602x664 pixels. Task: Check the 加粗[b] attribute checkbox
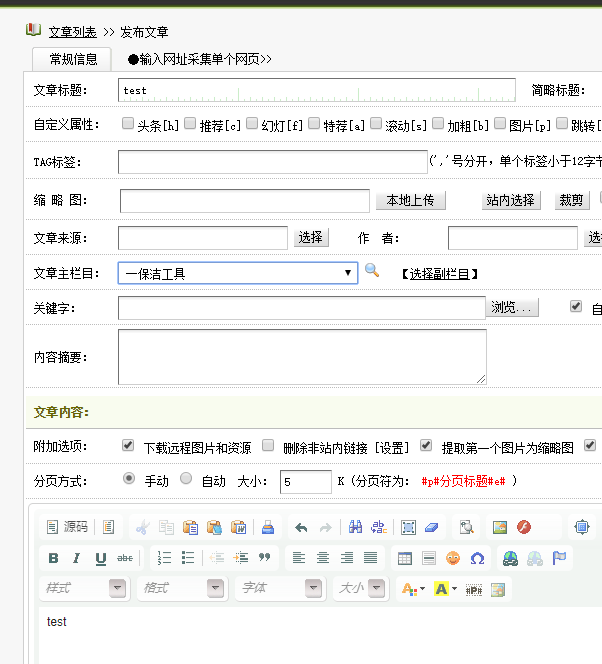click(438, 123)
